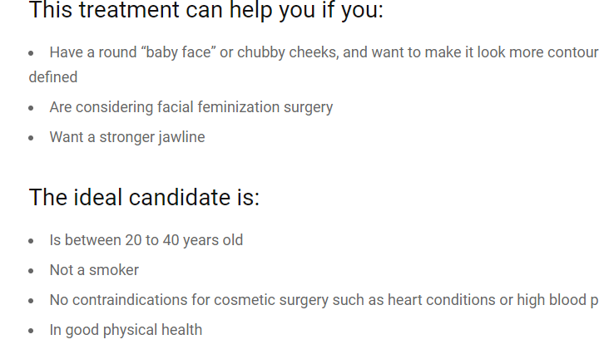Click the 'Not a smoker' list item
This screenshot has height=364, width=599.
pos(94,270)
